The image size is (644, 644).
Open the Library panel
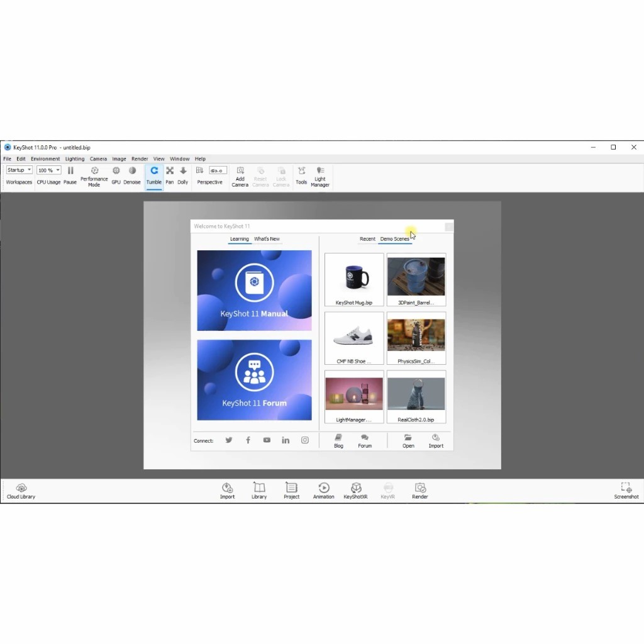coord(259,491)
